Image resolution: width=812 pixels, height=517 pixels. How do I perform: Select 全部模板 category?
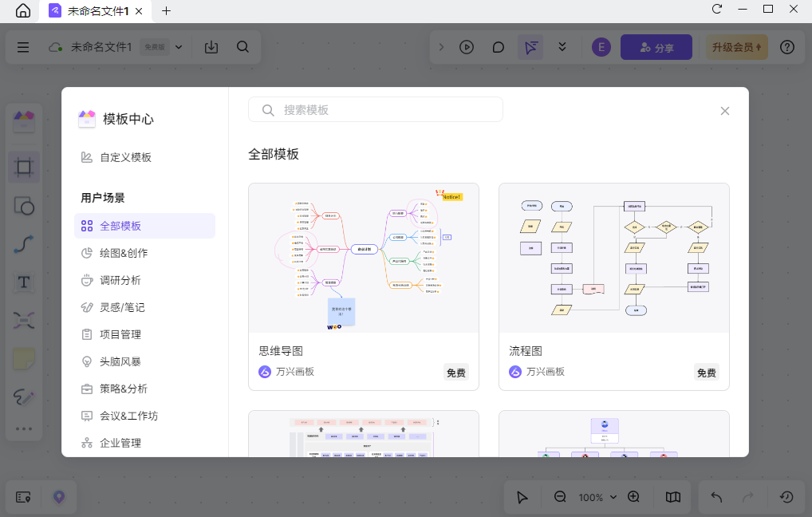144,226
